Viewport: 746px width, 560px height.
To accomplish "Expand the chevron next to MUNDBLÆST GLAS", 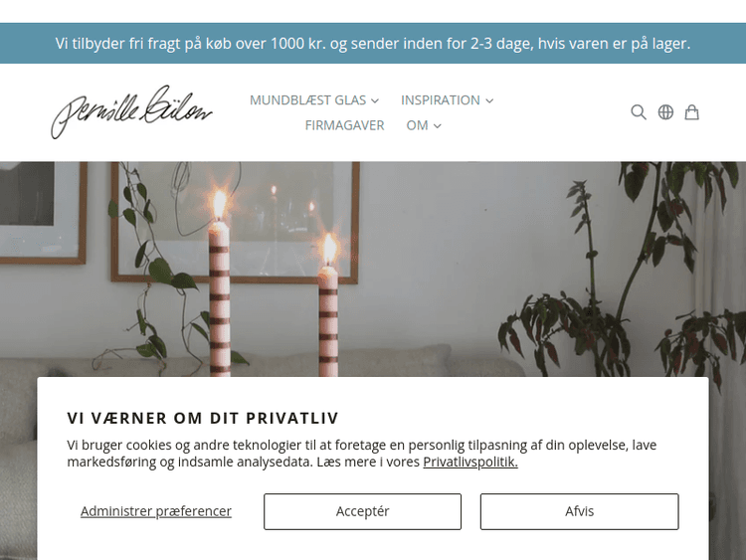I will coord(375,100).
